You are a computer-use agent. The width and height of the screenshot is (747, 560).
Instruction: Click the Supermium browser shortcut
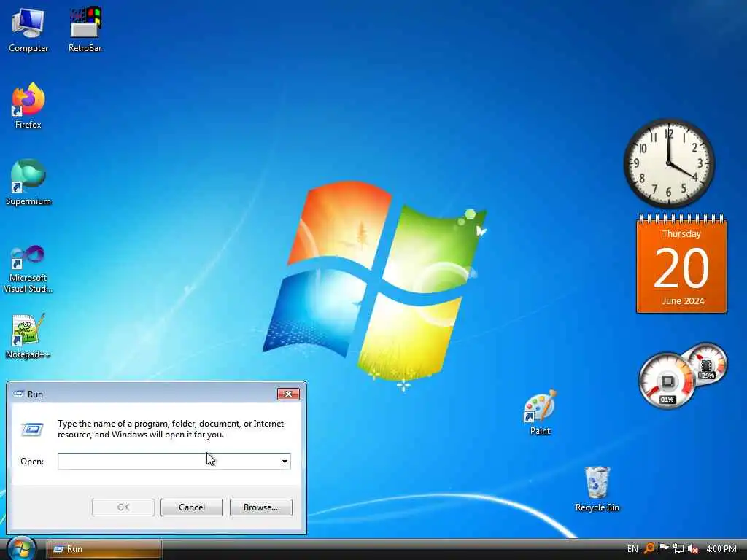point(28,182)
